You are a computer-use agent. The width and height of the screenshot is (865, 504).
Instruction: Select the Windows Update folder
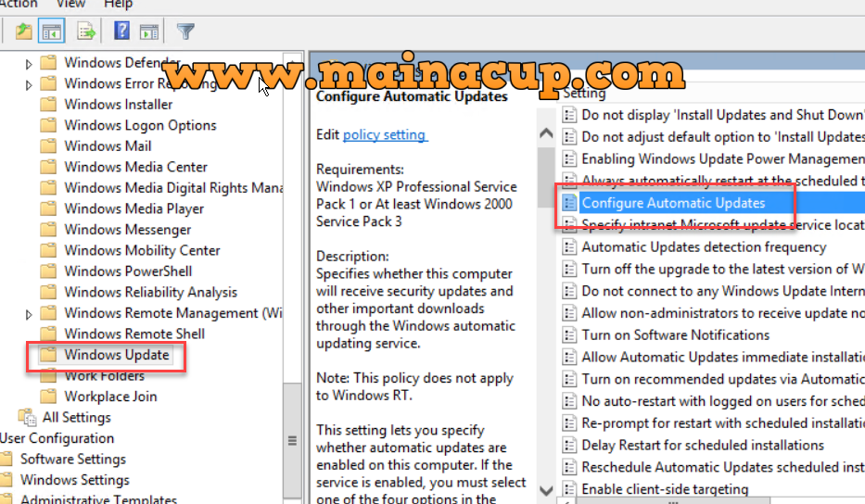coord(117,355)
